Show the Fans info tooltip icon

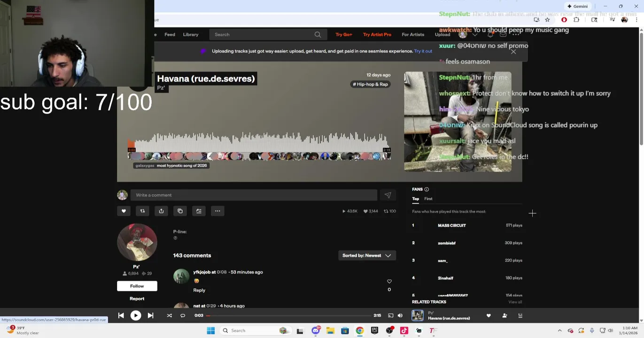(x=427, y=189)
